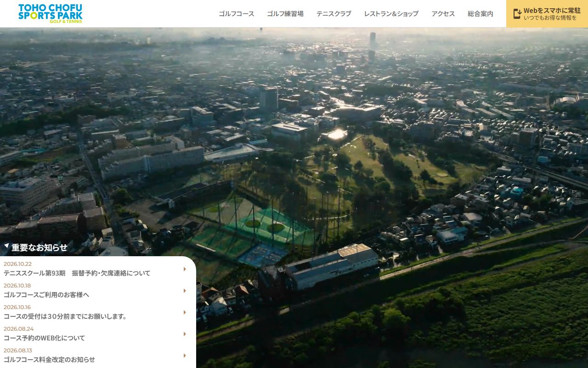Click the arrow beside コース予約のWEB化について

185,334
